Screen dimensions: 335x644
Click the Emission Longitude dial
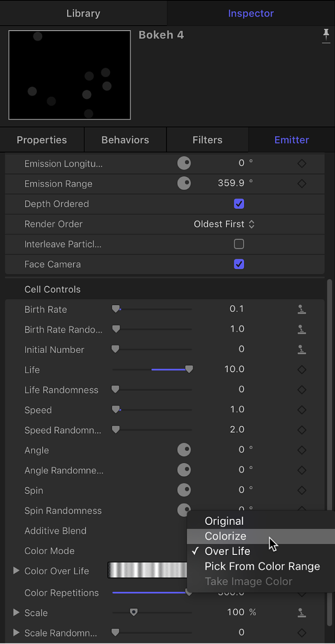click(x=184, y=163)
